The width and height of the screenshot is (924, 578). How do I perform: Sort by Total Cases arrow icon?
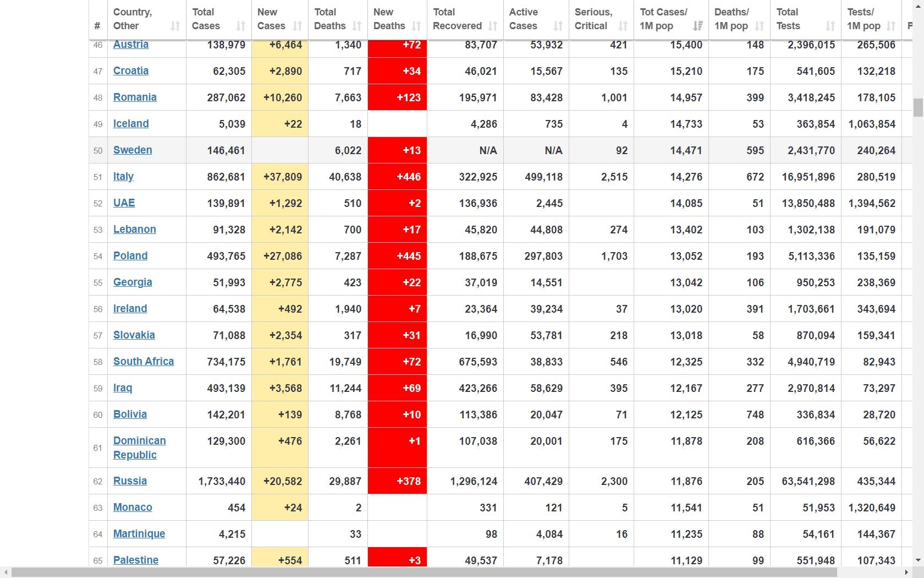click(240, 26)
